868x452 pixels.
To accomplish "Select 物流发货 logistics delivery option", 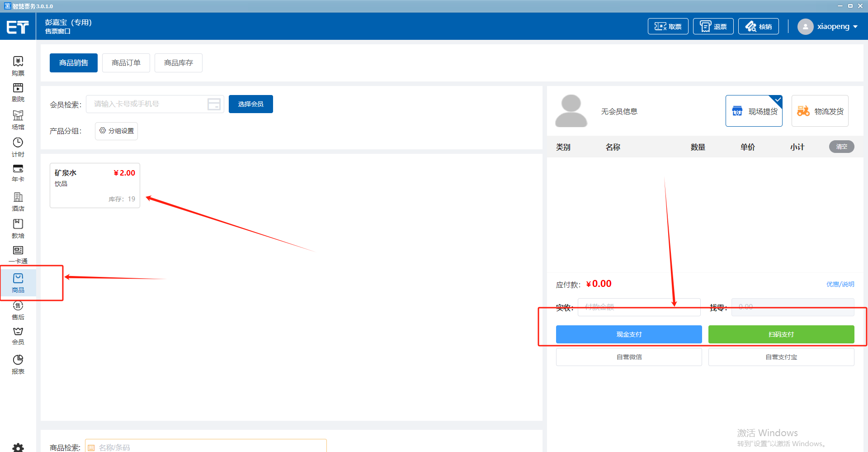I will pyautogui.click(x=820, y=111).
